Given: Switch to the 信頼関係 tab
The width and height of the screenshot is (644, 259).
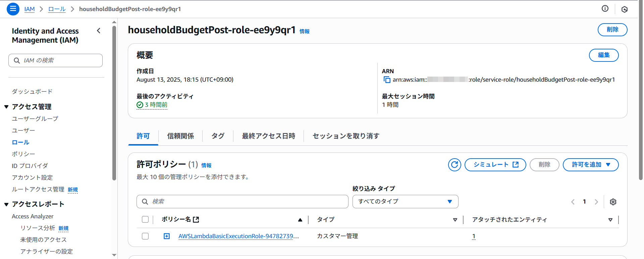Looking at the screenshot, I should [180, 136].
